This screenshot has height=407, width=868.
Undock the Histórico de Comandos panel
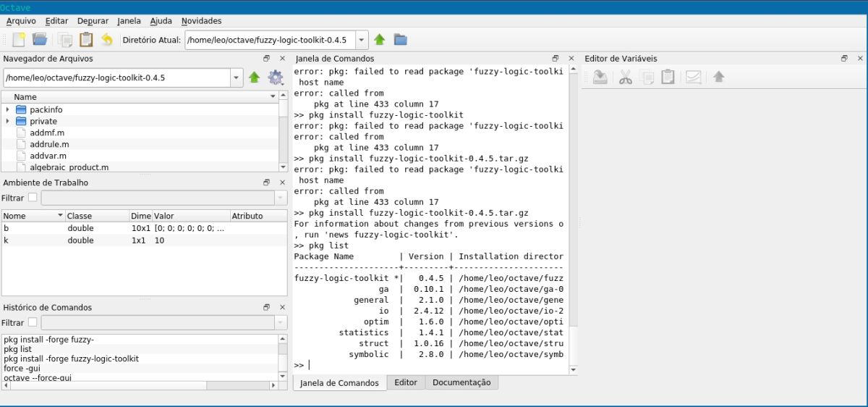click(266, 307)
